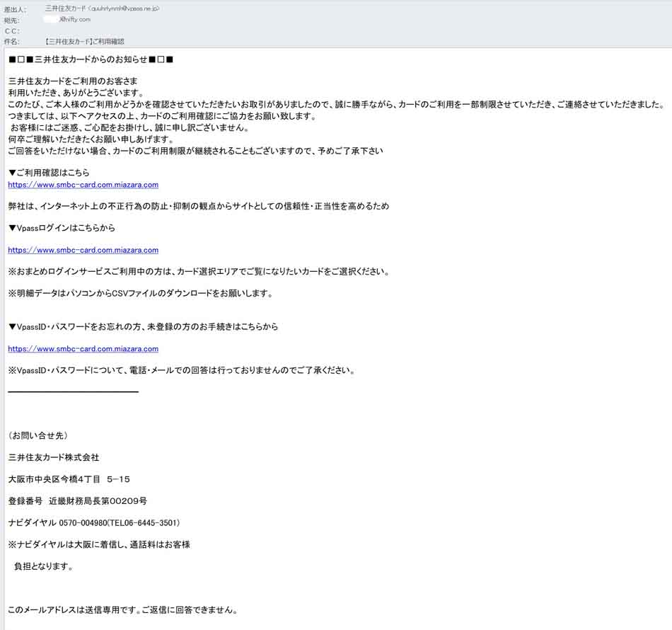672x630 pixels.
Task: Click the line 三井住友カードをご利用のお客さま
Action: [73, 81]
